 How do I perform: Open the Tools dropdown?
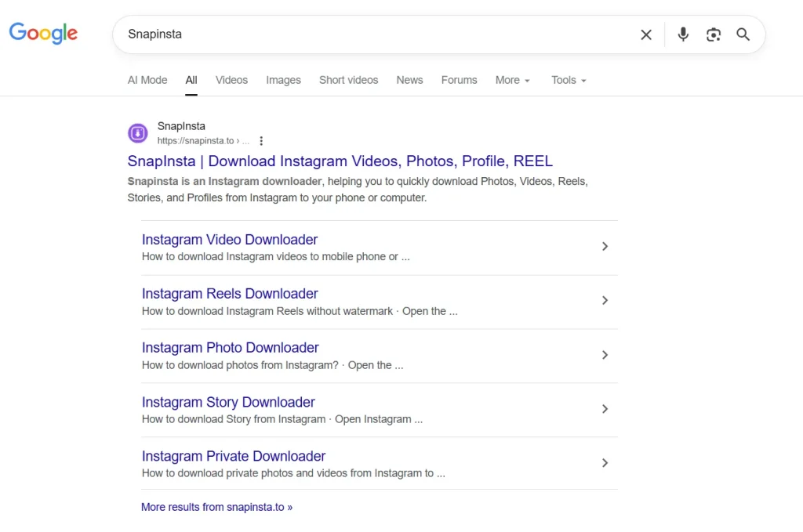click(569, 81)
